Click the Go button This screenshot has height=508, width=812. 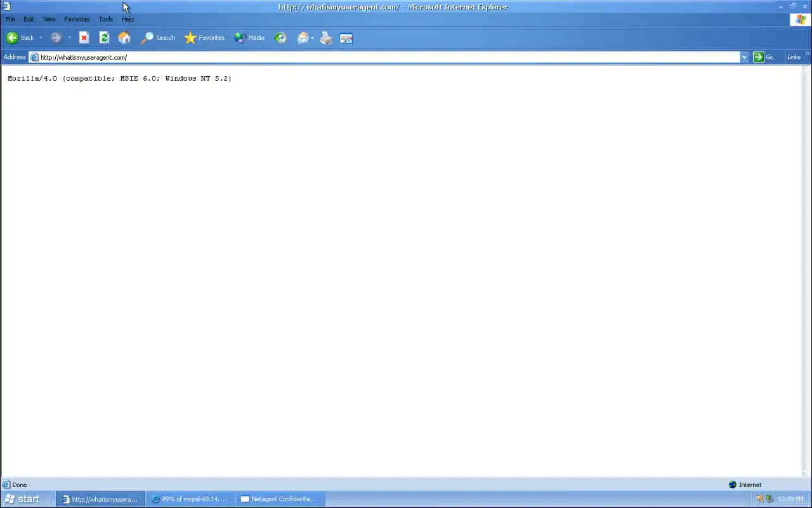764,57
